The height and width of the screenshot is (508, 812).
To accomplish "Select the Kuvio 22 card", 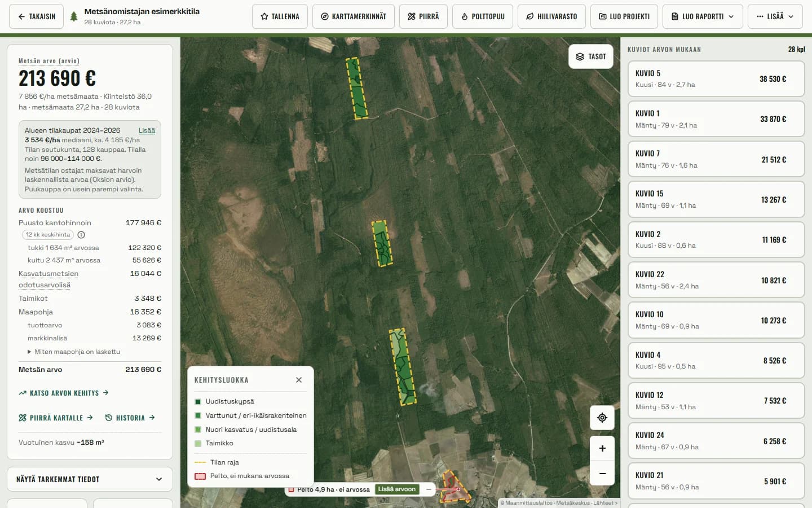I will 716,280.
